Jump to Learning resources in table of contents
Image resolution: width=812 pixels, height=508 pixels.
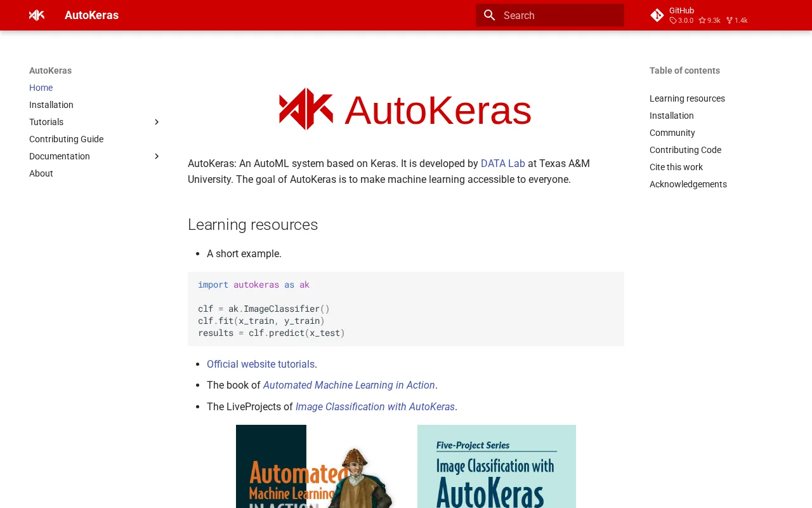[x=687, y=98]
